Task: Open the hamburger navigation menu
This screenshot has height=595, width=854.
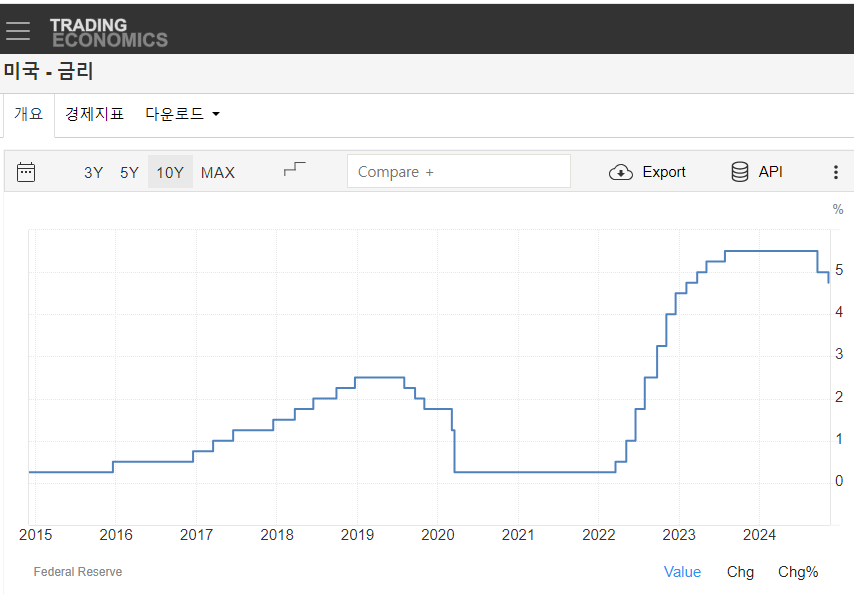Action: pyautogui.click(x=18, y=31)
